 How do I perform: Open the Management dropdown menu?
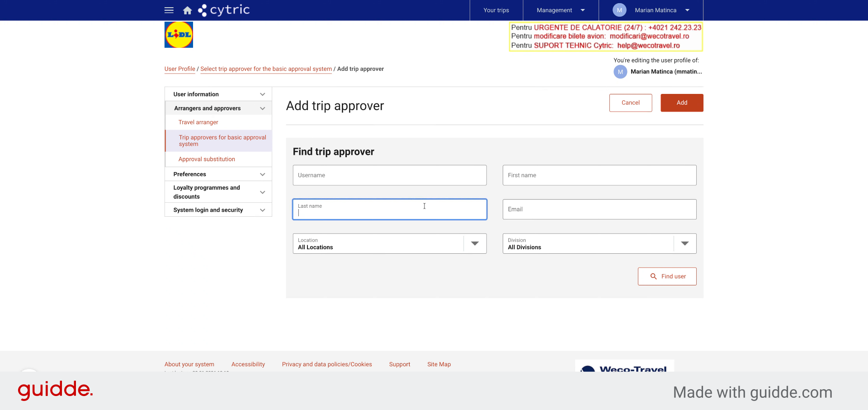[x=561, y=10]
